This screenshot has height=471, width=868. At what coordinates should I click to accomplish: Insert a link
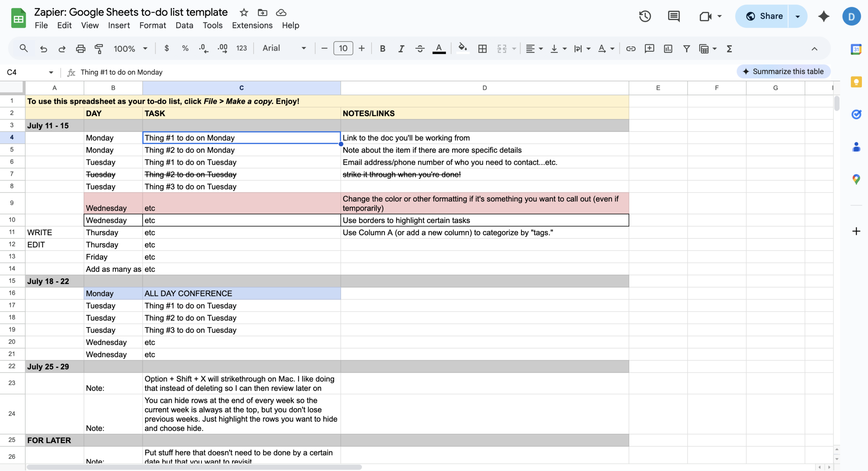pos(631,49)
